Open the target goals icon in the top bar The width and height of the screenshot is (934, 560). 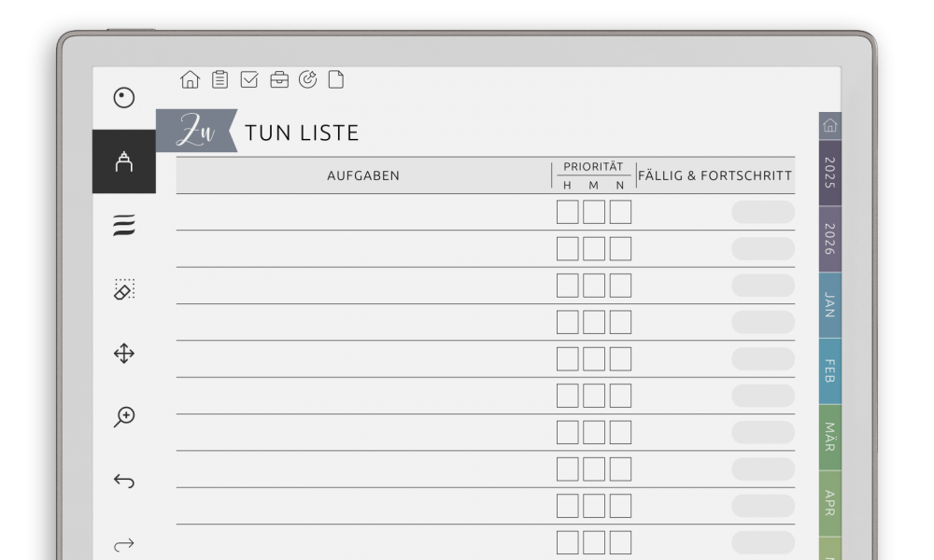coord(307,79)
